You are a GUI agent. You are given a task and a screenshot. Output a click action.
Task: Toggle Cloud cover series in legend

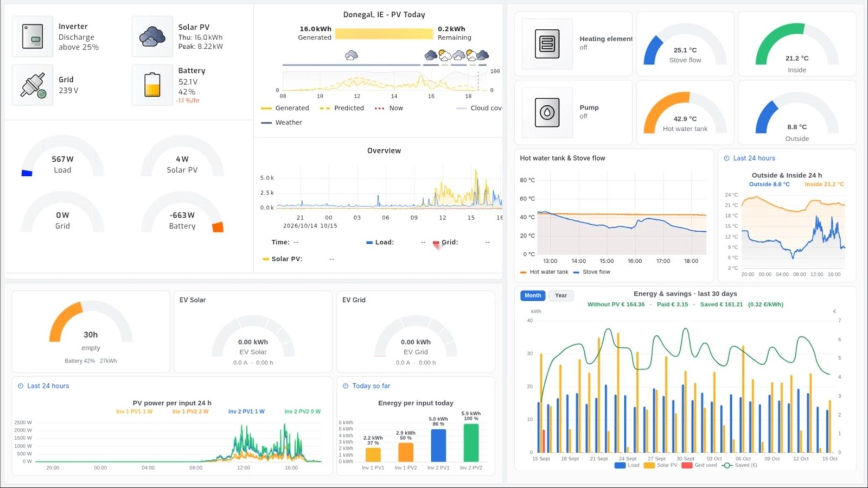[480, 108]
